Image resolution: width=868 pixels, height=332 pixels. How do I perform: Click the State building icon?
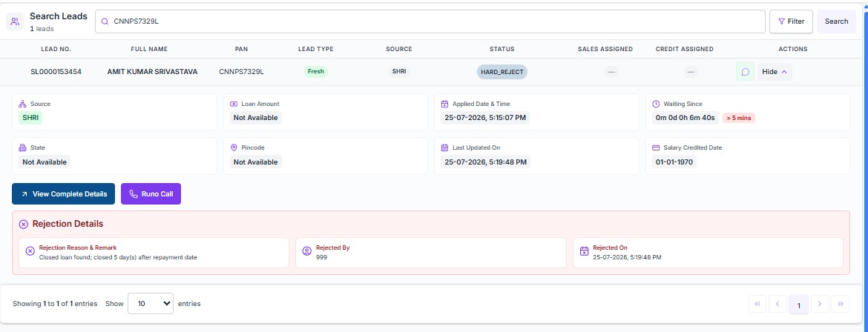tap(23, 147)
